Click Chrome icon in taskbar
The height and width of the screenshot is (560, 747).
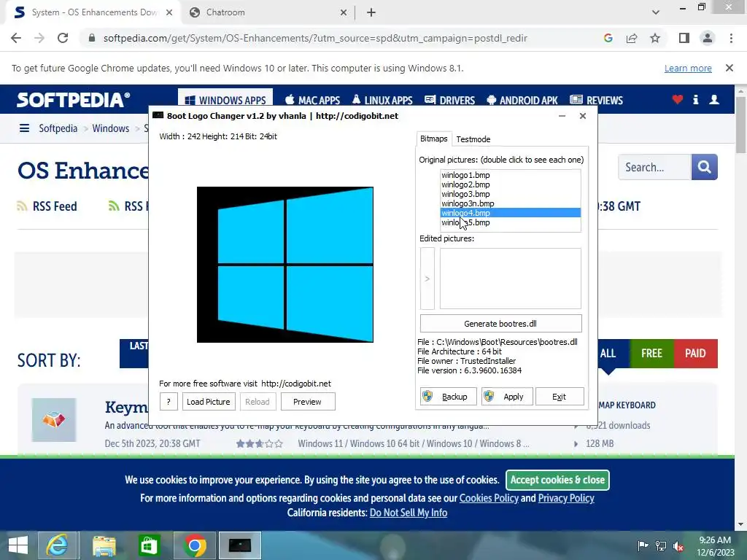(x=194, y=545)
